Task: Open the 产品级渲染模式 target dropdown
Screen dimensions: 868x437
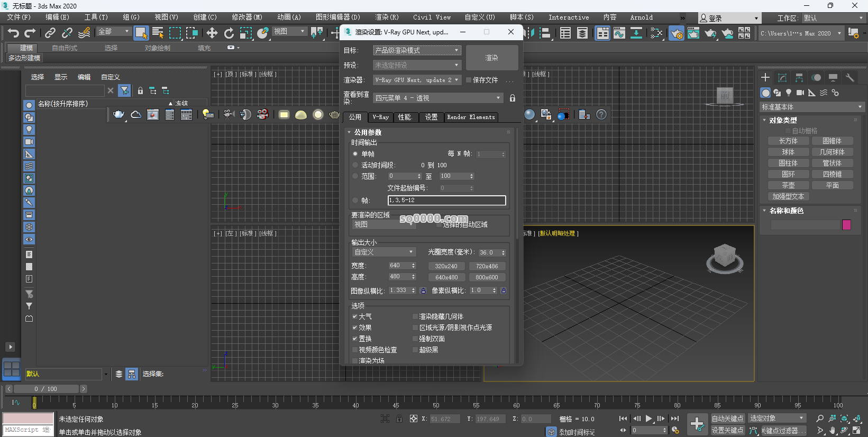Action: coord(417,51)
